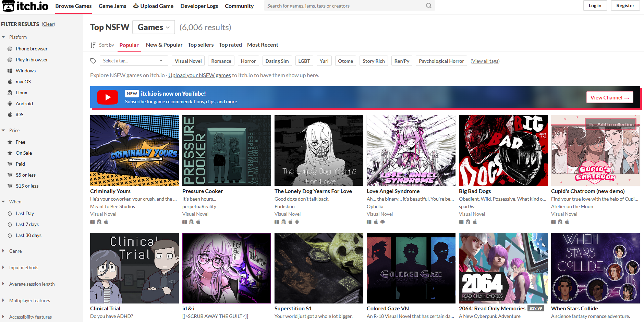
Task: Click the Log in button
Action: pyautogui.click(x=595, y=5)
